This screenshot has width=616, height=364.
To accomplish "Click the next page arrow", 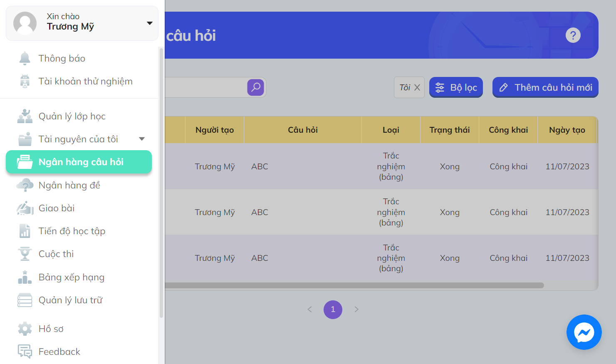I will 356,310.
